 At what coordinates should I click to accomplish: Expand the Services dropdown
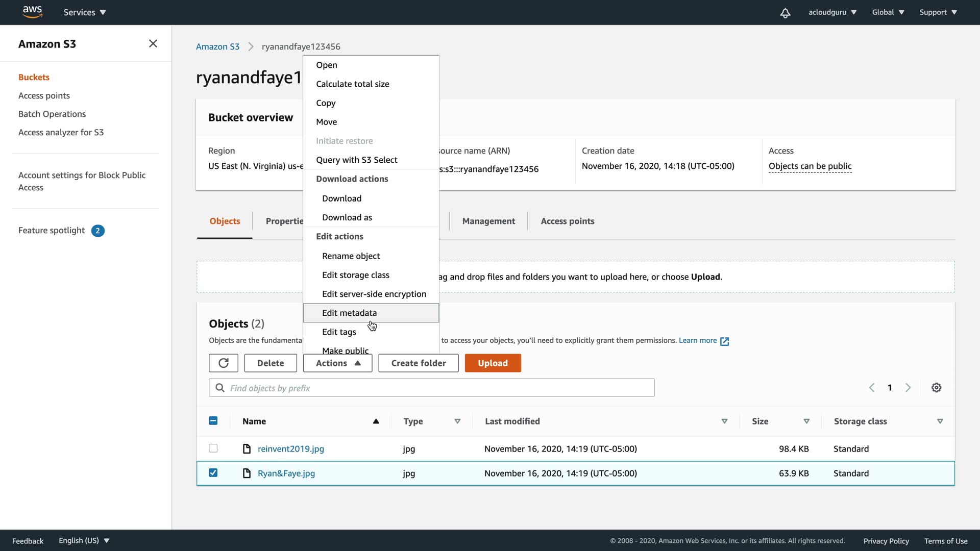(x=85, y=12)
